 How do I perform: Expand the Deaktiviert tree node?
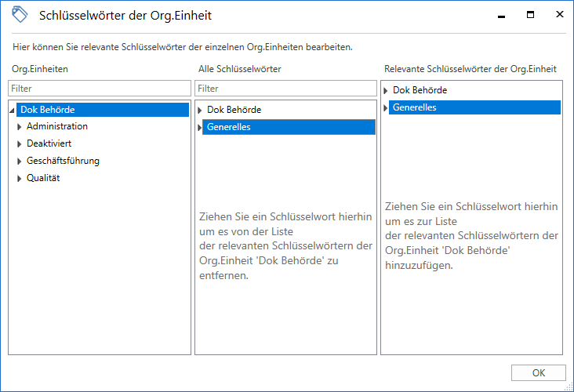(20, 144)
